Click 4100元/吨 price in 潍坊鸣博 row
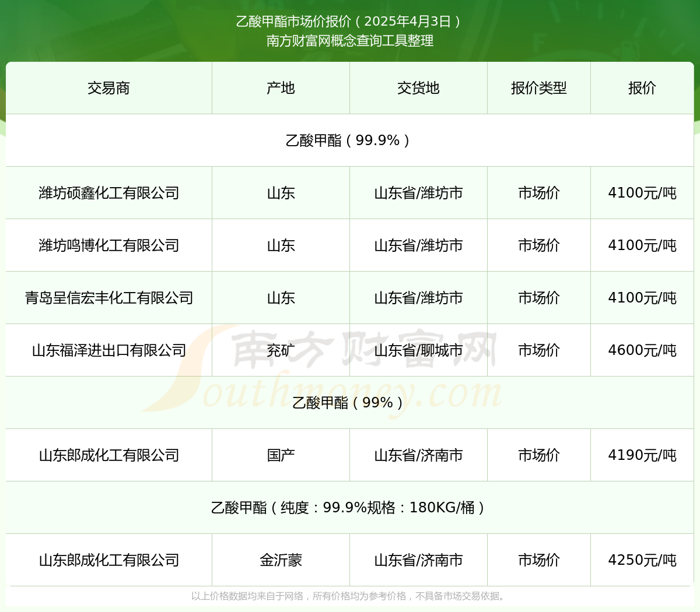 642,245
